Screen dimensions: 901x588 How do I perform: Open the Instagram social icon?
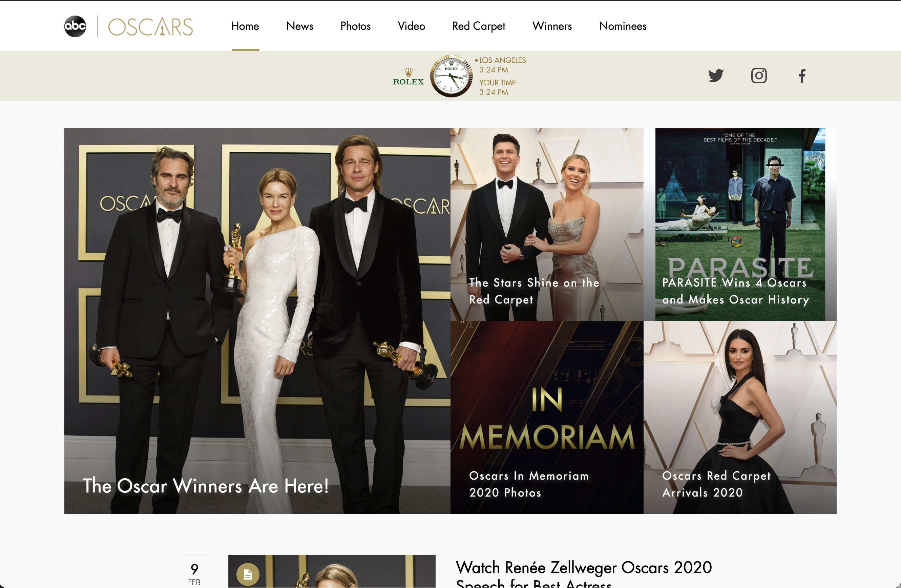pos(759,76)
